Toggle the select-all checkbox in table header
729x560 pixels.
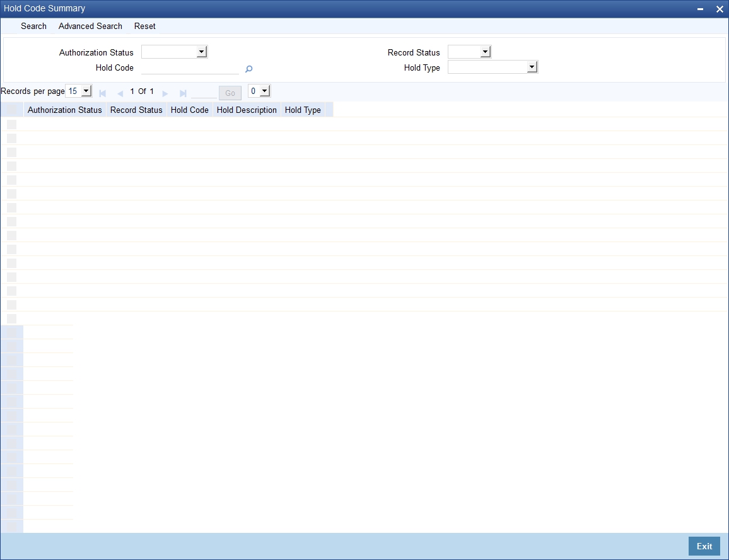pyautogui.click(x=11, y=110)
